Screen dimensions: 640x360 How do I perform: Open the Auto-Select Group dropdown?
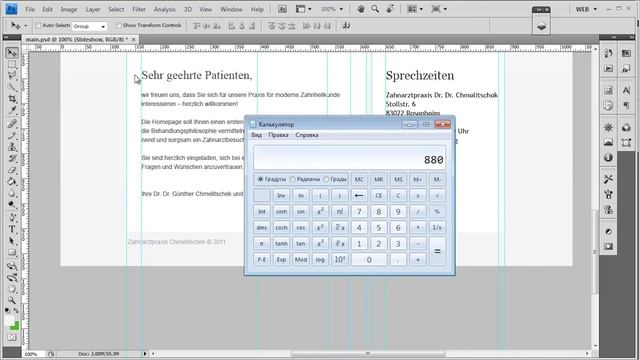point(89,26)
